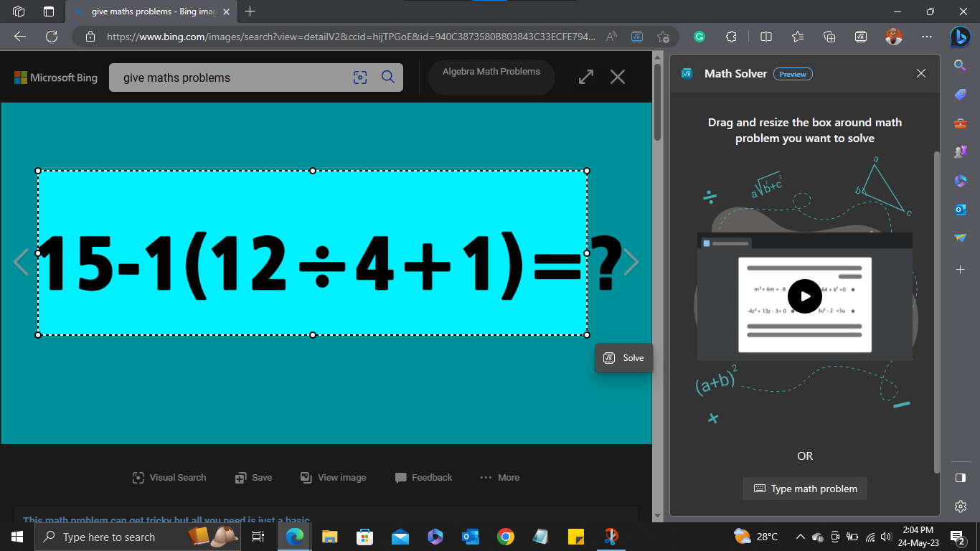The image size is (980, 551).
Task: Enable reading aloud via the A^ icon
Action: pyautogui.click(x=611, y=37)
